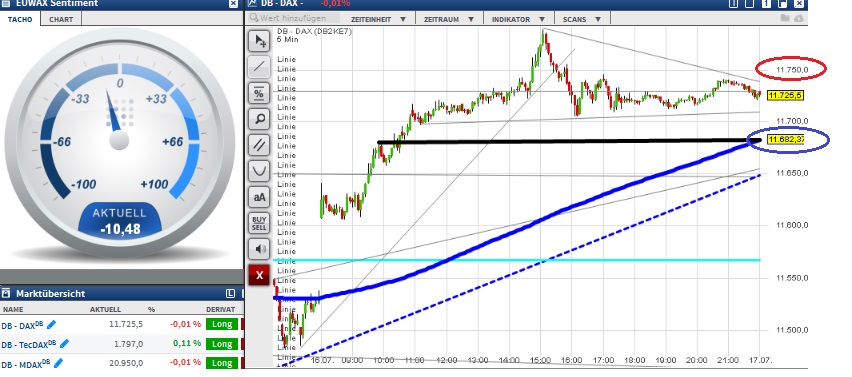The image size is (852, 377).
Task: Open the ZEITEINHEIT dropdown
Action: pyautogui.click(x=379, y=19)
